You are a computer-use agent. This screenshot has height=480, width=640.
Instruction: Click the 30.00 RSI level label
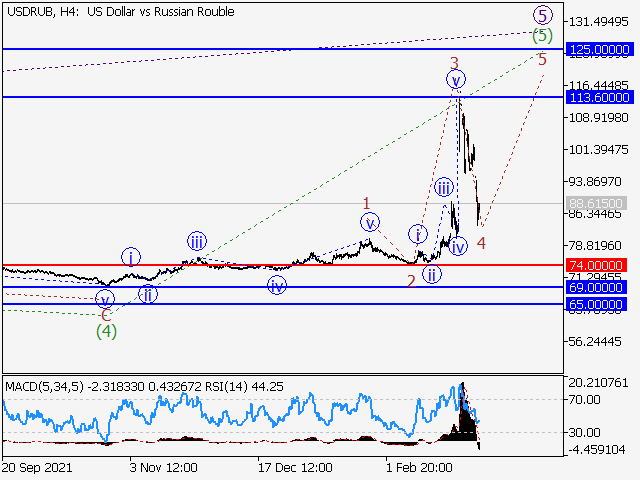pos(584,432)
